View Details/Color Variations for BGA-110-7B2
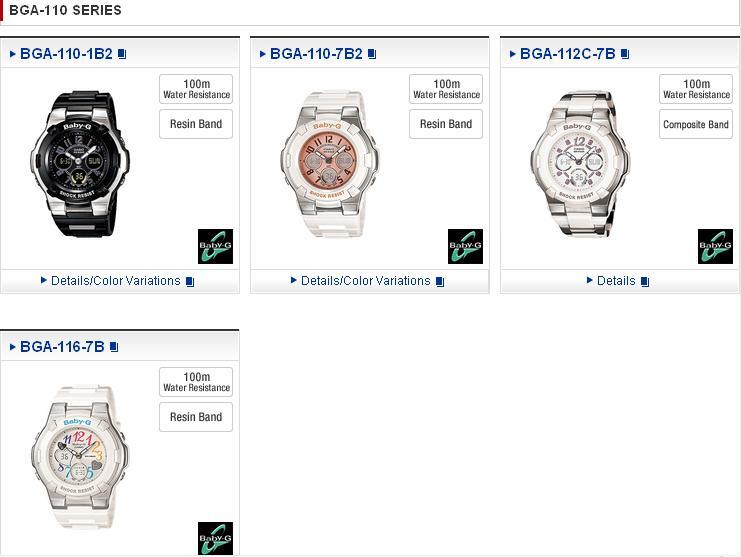The width and height of the screenshot is (741, 557). [366, 281]
